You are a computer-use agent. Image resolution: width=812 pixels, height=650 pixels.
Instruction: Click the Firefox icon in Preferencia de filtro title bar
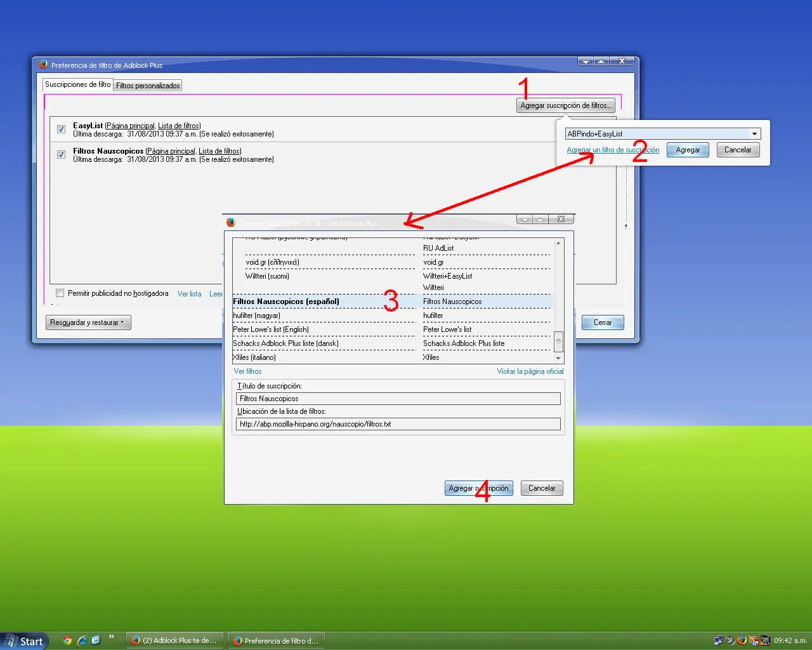43,65
